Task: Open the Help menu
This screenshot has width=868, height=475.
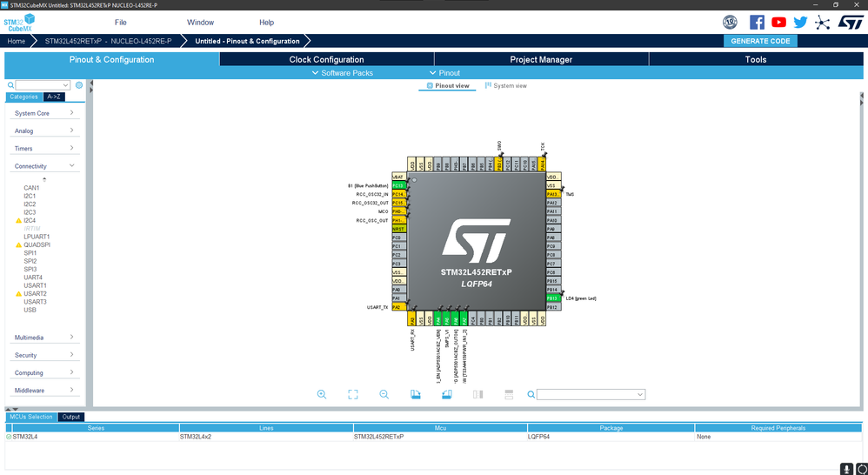Action: (267, 23)
